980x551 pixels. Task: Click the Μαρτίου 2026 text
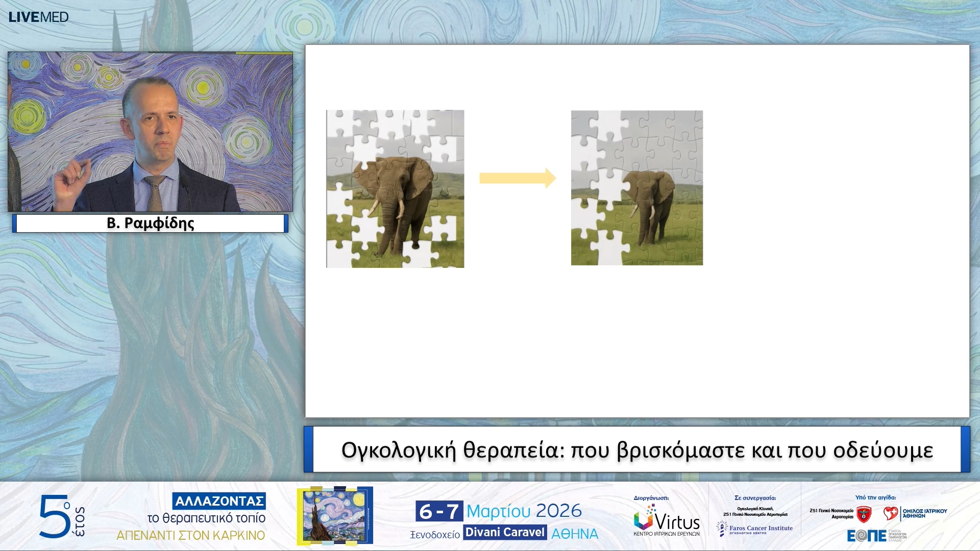tap(524, 511)
